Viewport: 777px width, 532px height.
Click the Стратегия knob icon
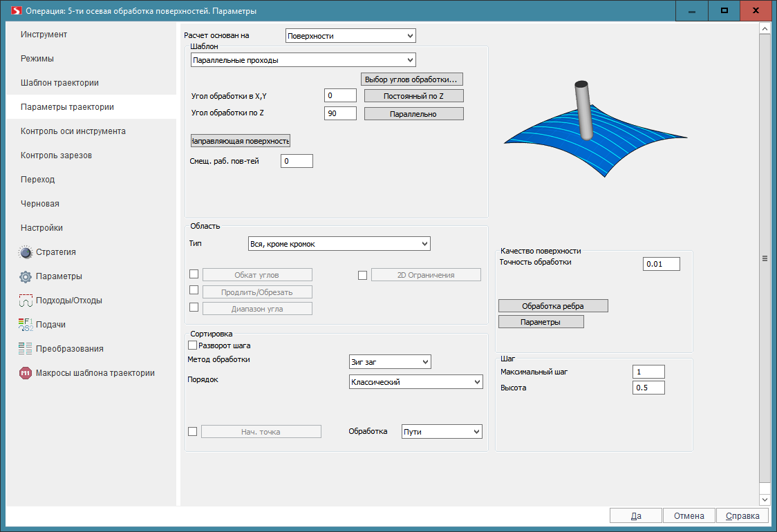click(x=26, y=252)
